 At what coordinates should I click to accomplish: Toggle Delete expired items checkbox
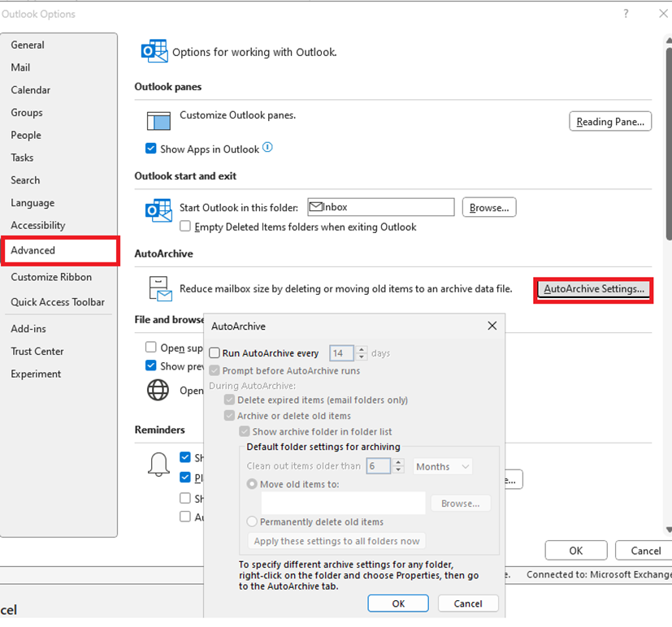coord(230,400)
